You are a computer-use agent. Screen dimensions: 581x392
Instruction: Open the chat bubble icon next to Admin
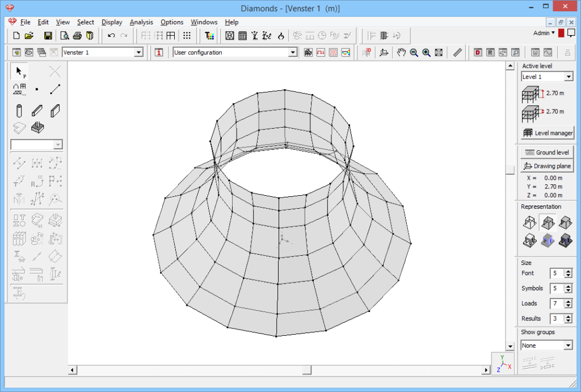point(571,33)
